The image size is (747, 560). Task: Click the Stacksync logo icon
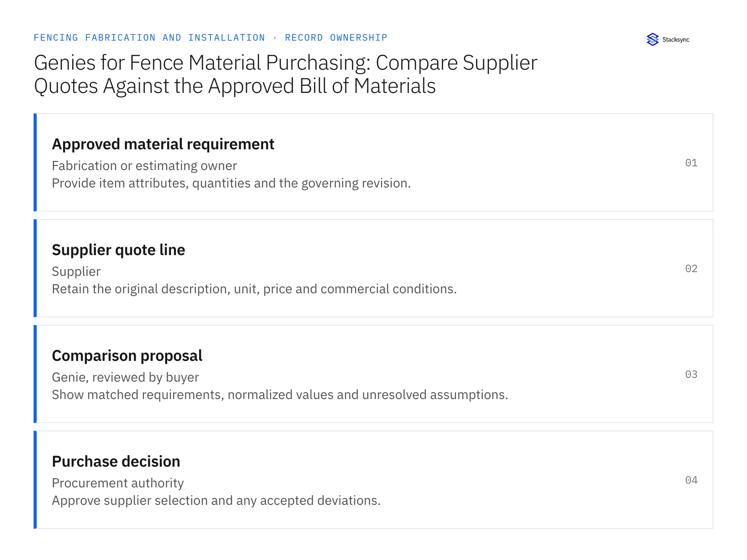coord(652,39)
